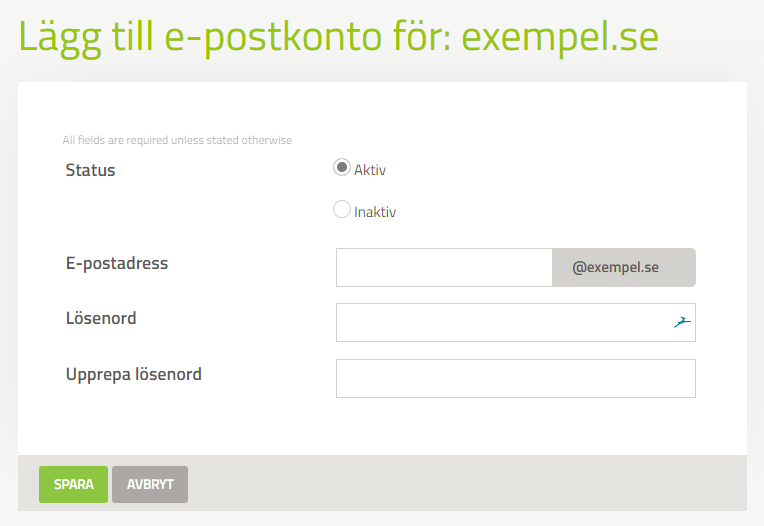The width and height of the screenshot is (764, 526).
Task: Click the @exempel.se domain suffix box
Action: 624,267
